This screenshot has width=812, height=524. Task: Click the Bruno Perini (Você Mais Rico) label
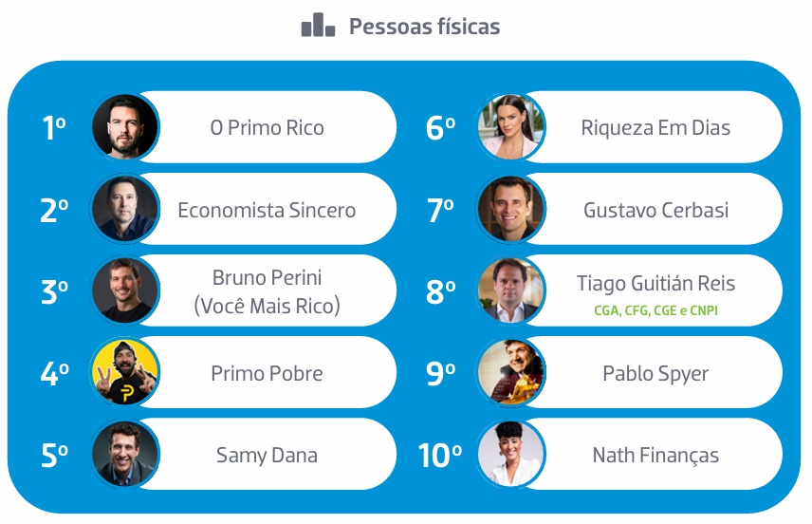tap(267, 291)
